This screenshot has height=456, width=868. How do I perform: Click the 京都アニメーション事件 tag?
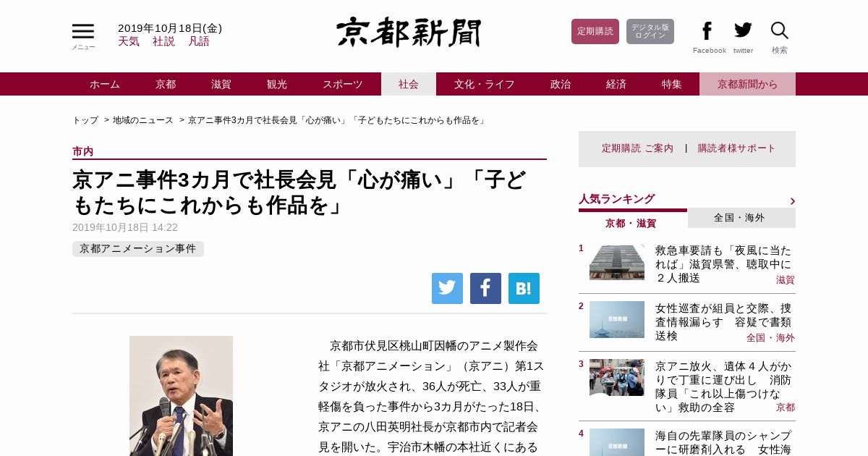tap(138, 249)
